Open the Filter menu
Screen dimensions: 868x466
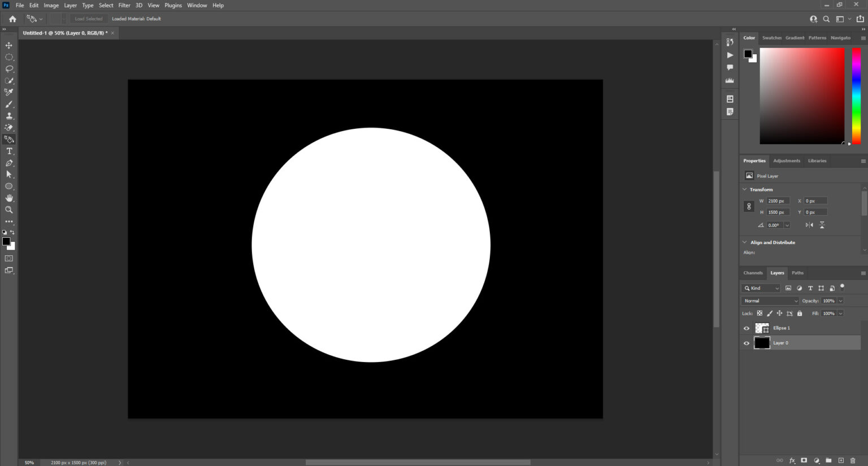(x=124, y=5)
